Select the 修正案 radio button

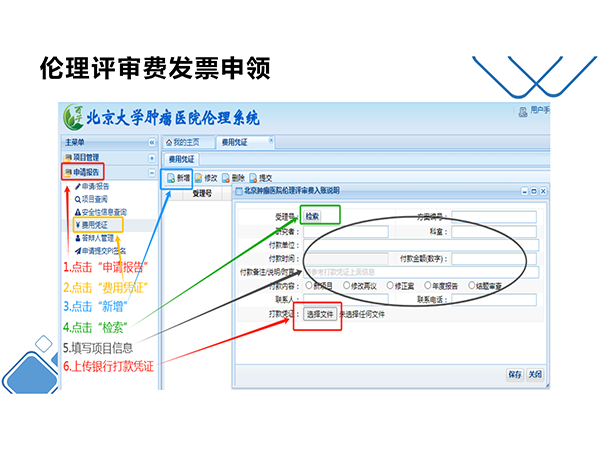pyautogui.click(x=390, y=285)
